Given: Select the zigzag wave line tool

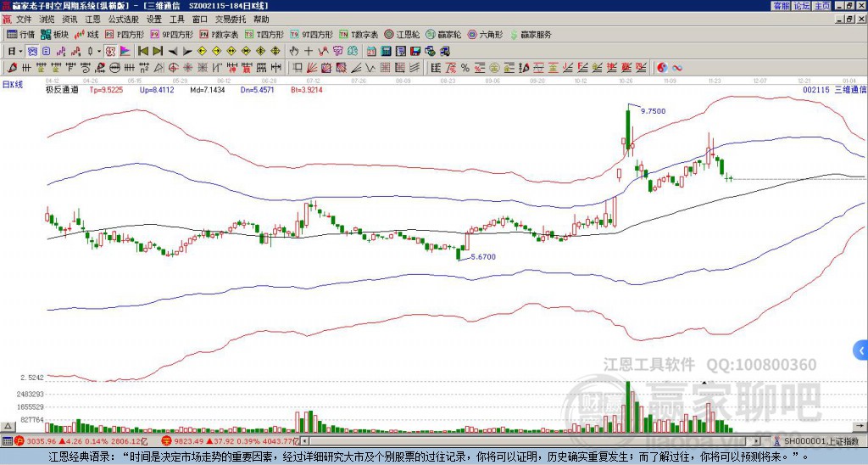Looking at the screenshot, I should [370, 68].
